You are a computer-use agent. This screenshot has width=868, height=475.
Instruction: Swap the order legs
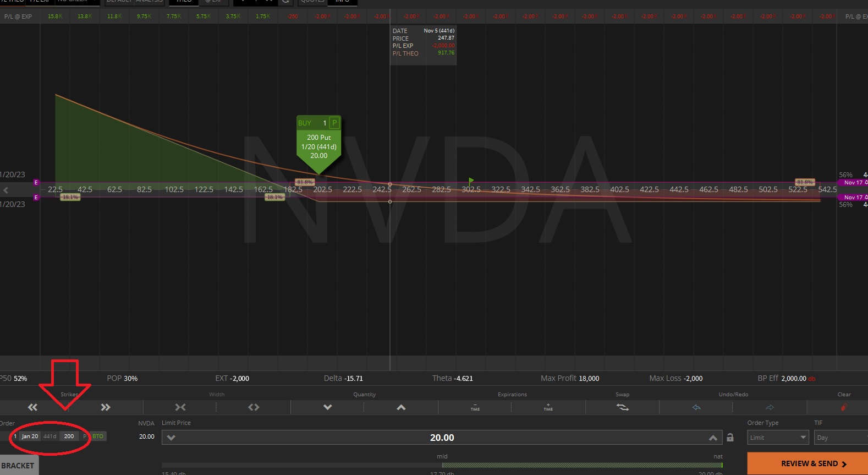tap(622, 407)
